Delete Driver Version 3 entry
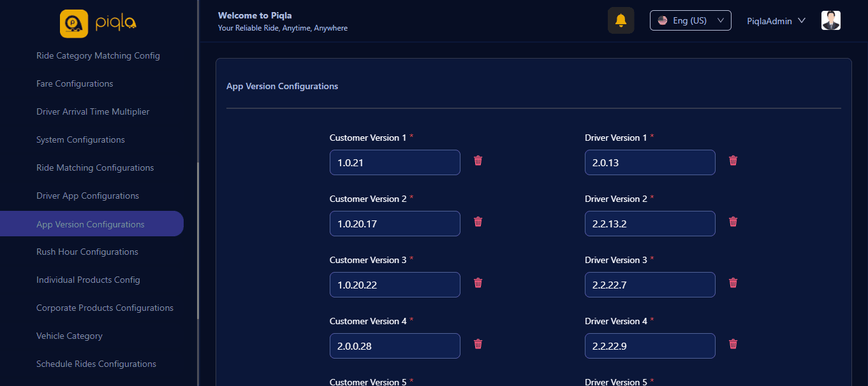Image resolution: width=868 pixels, height=386 pixels. pyautogui.click(x=733, y=283)
